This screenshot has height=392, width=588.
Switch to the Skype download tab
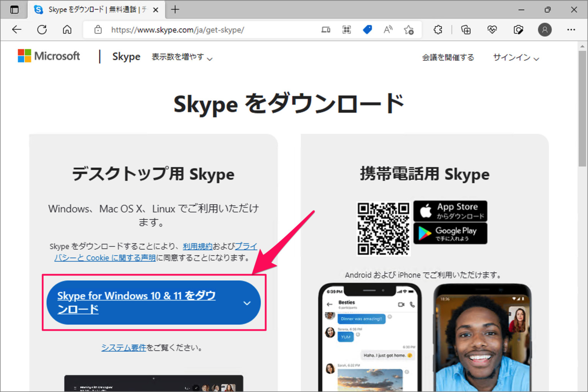point(92,10)
